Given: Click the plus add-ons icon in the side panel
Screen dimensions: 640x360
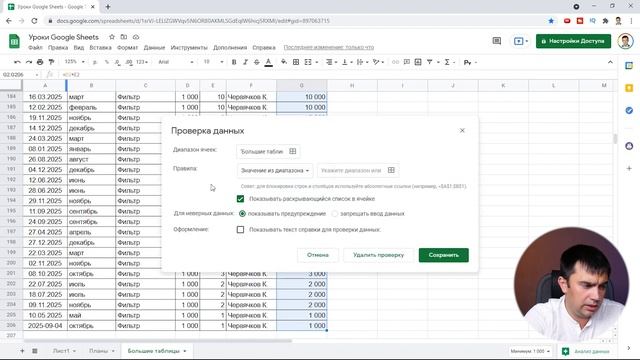Looking at the screenshot, I should (x=629, y=168).
